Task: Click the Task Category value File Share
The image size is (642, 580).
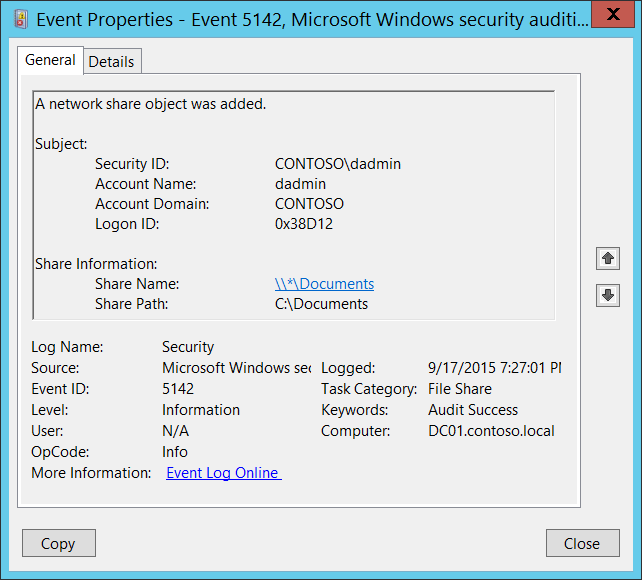Action: 460,389
